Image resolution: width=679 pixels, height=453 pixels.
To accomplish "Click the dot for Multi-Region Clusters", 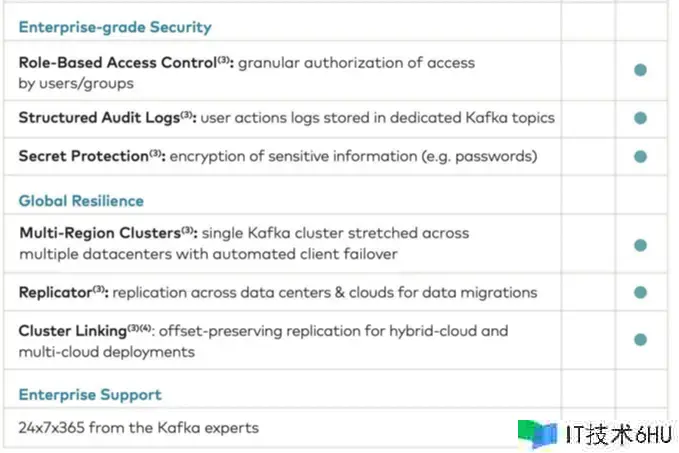I will click(640, 245).
